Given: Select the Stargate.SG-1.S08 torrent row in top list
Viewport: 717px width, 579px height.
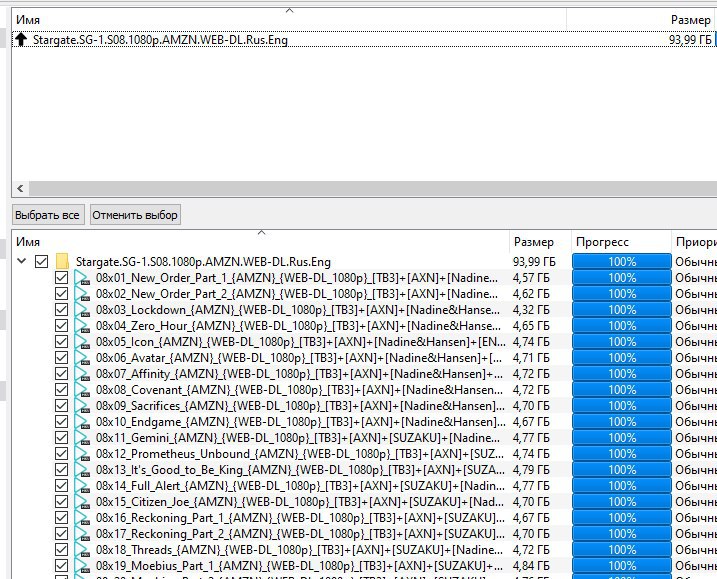Looking at the screenshot, I should click(364, 39).
